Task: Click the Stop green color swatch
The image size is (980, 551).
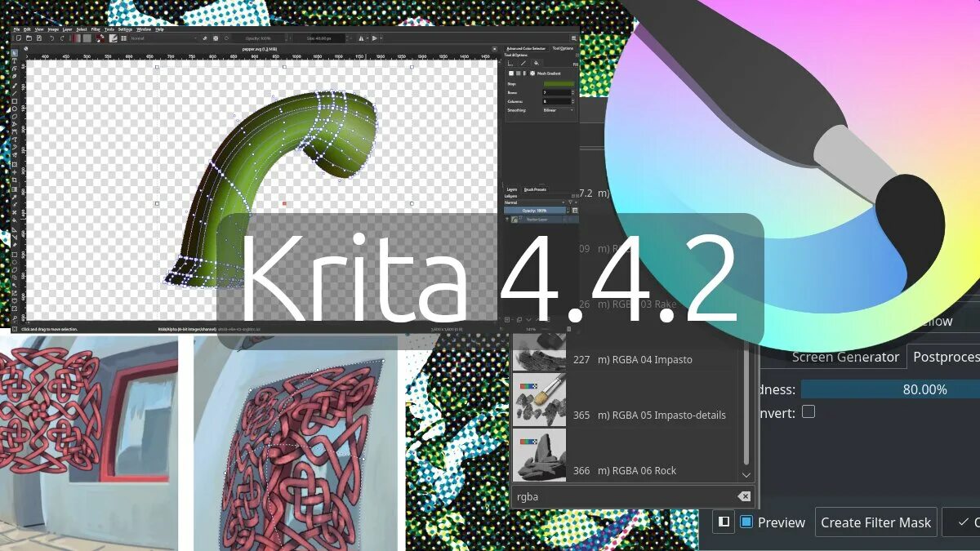Action: point(559,83)
